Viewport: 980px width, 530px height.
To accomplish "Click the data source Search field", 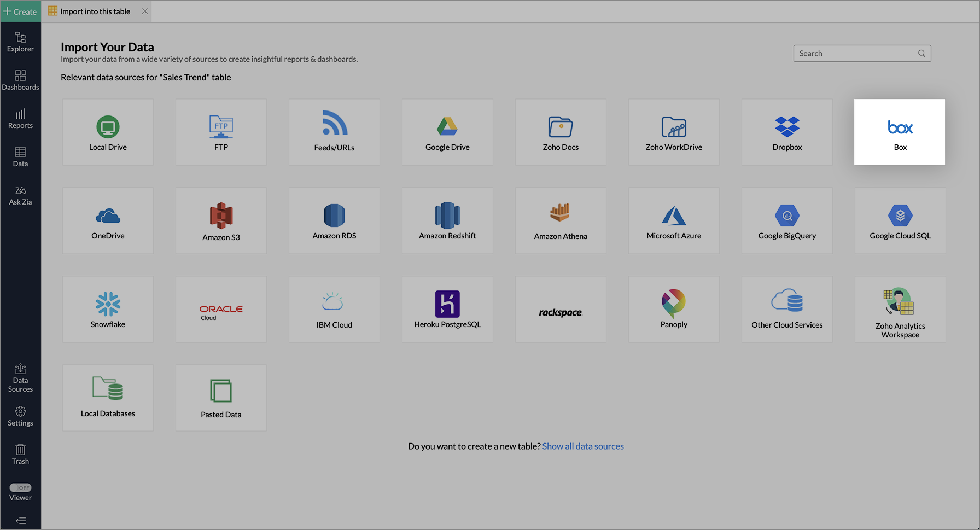I will click(x=856, y=53).
